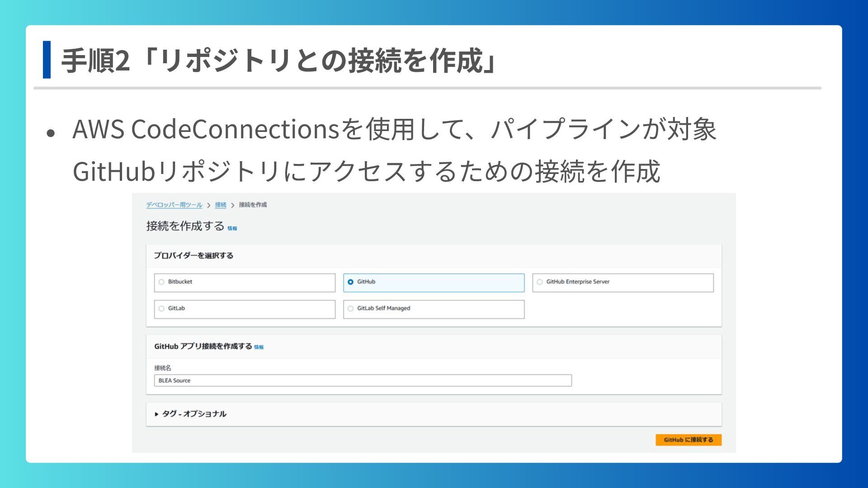Select the GitLab provider radio button
This screenshot has height=488, width=868.
161,309
